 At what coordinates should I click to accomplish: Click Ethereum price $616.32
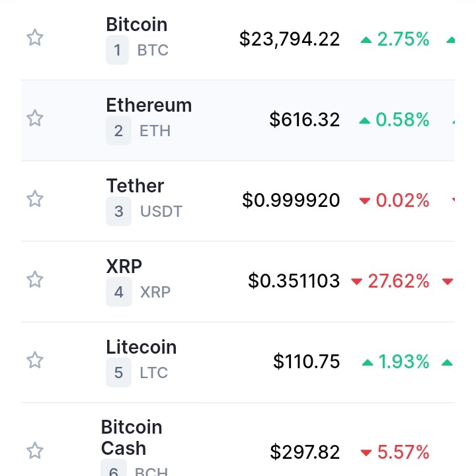coord(305,120)
